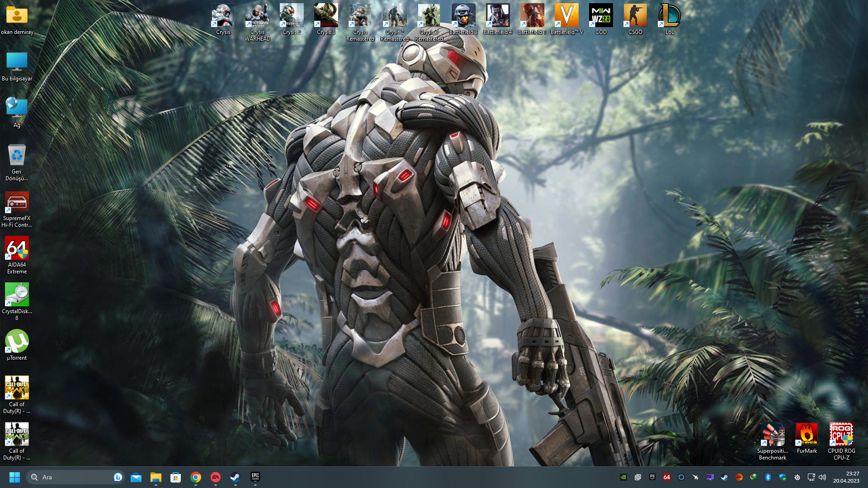
Task: Click the NVIDIA tray icon
Action: pos(623,477)
